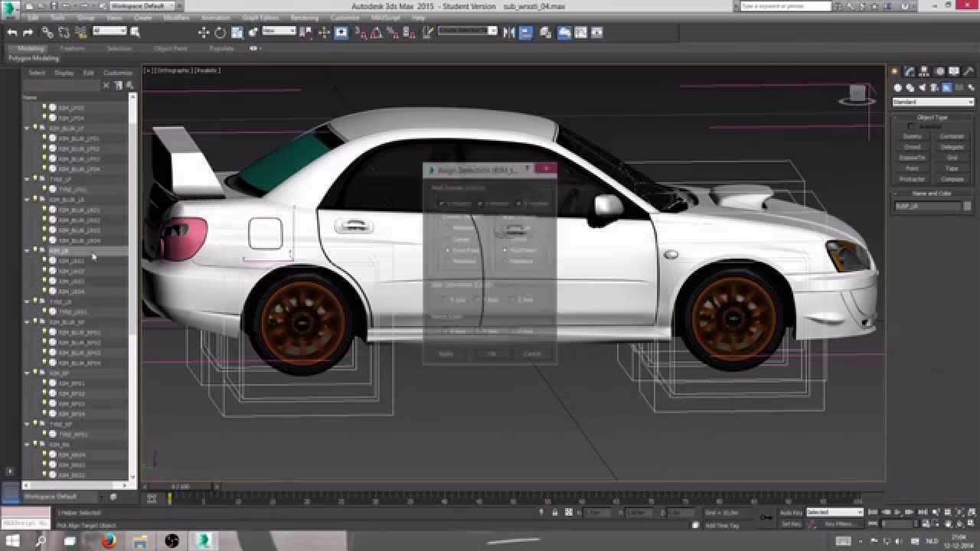The width and height of the screenshot is (980, 551).
Task: Select the Move transform tool
Action: coord(204,32)
